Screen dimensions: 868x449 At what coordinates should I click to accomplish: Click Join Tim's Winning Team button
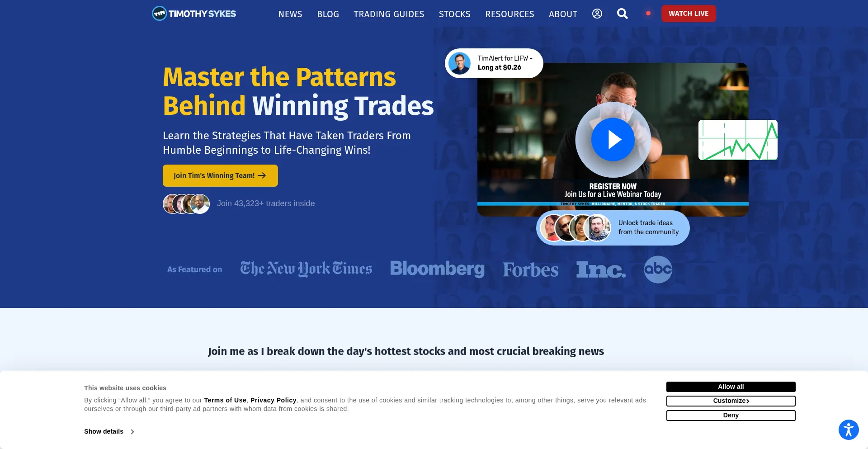pyautogui.click(x=220, y=175)
